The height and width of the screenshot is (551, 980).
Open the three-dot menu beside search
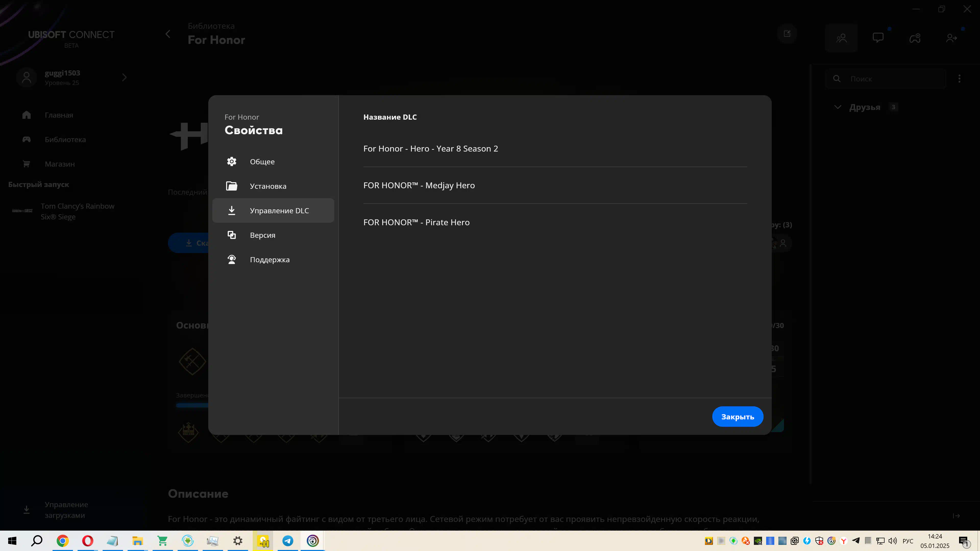(x=960, y=79)
